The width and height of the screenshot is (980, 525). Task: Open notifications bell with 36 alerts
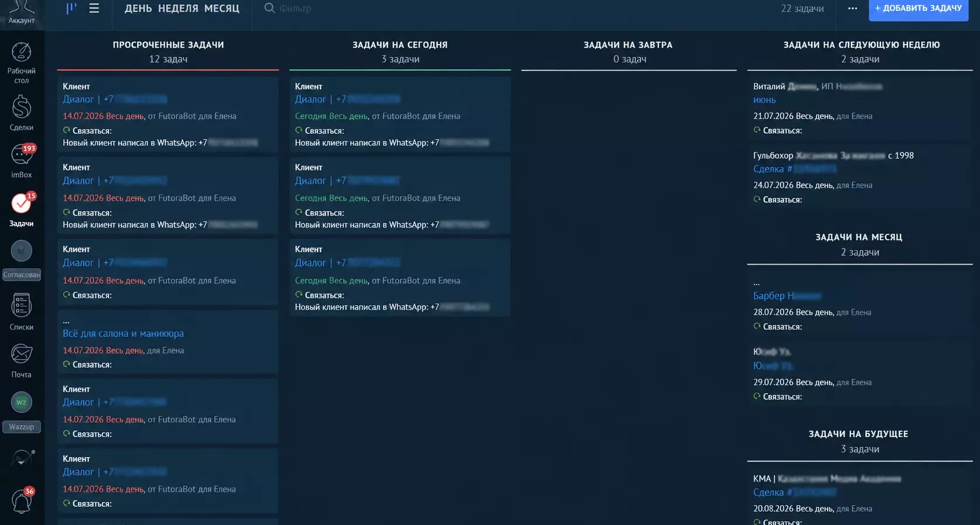coord(22,502)
